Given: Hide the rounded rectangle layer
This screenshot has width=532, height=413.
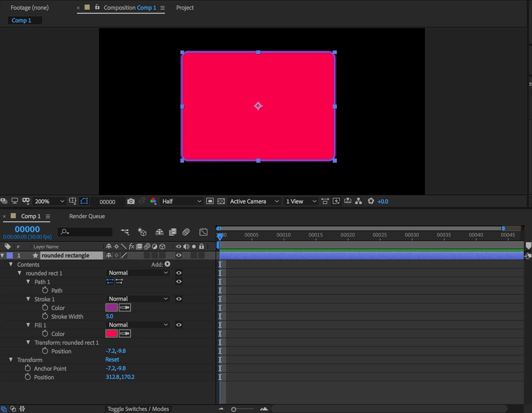Looking at the screenshot, I should coord(179,255).
